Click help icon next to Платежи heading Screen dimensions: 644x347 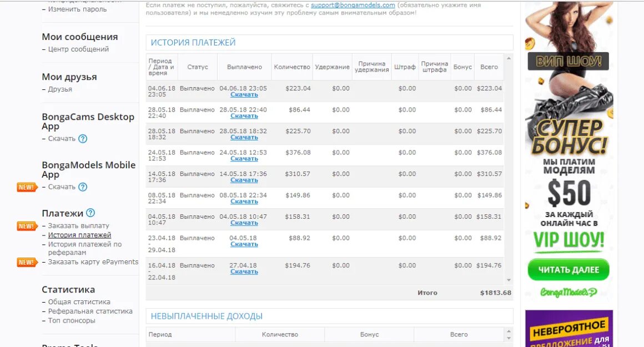(90, 213)
